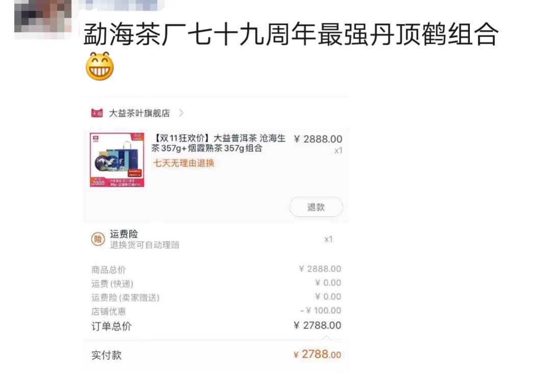
Task: Click the grinning emoji in the post
Action: coord(100,66)
